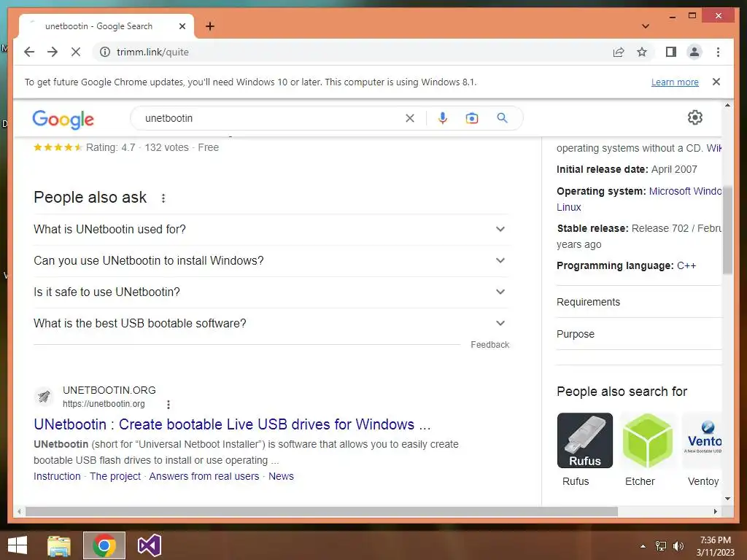747x560 pixels.
Task: Open UNetbootin Create bootable Live USB result
Action: pyautogui.click(x=232, y=424)
